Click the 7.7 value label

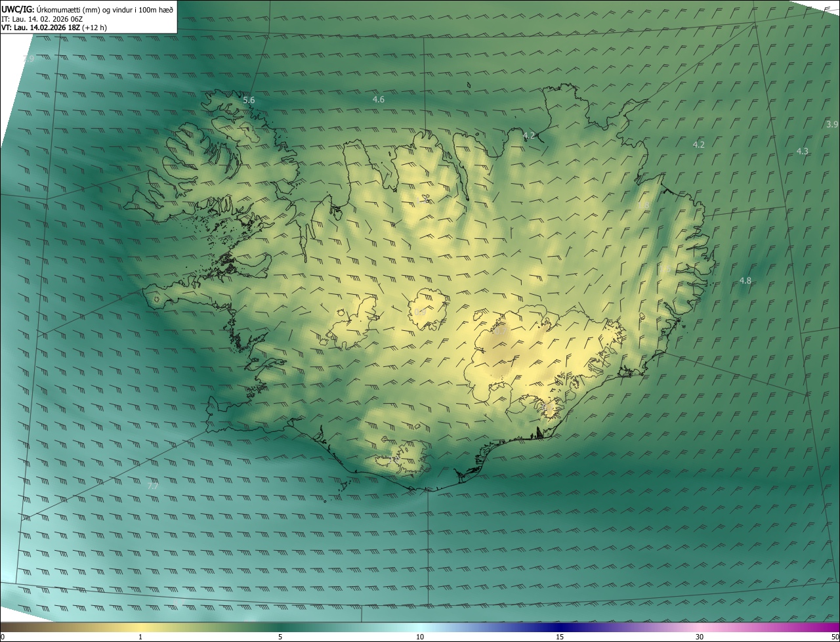point(152,486)
